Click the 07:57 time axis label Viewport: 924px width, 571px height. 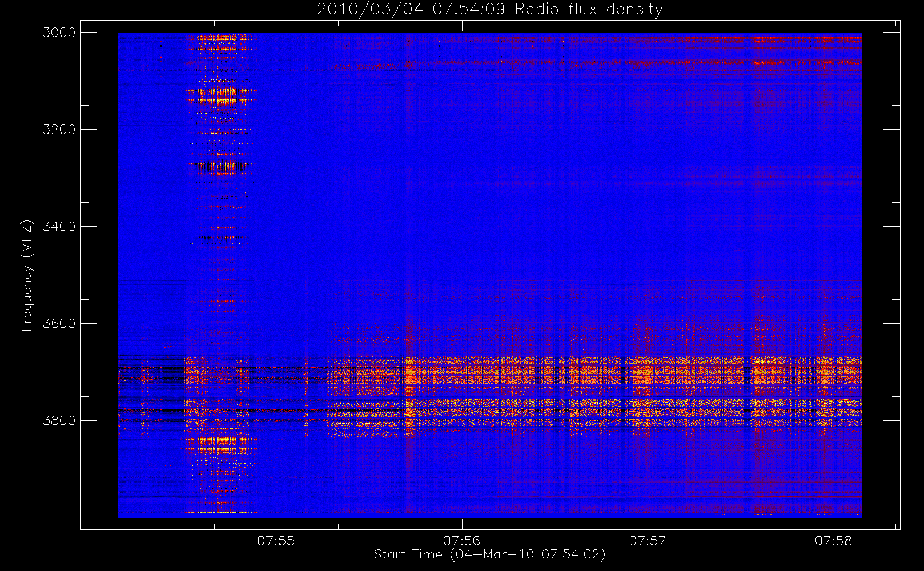pos(648,541)
